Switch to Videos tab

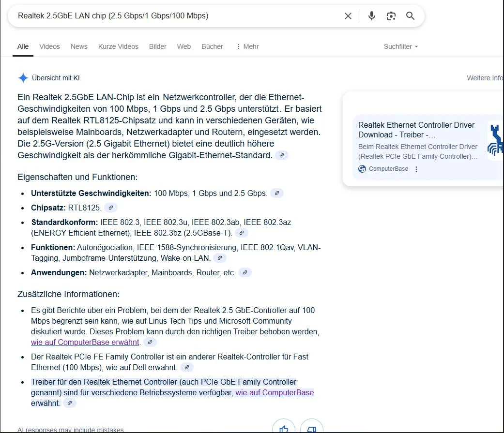[x=49, y=46]
